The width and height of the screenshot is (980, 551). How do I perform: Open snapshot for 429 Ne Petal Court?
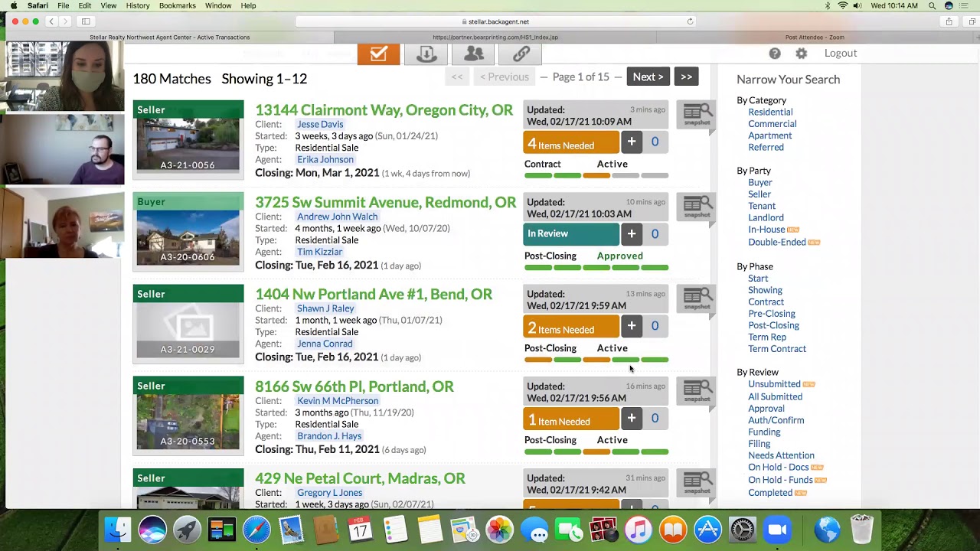pos(697,483)
